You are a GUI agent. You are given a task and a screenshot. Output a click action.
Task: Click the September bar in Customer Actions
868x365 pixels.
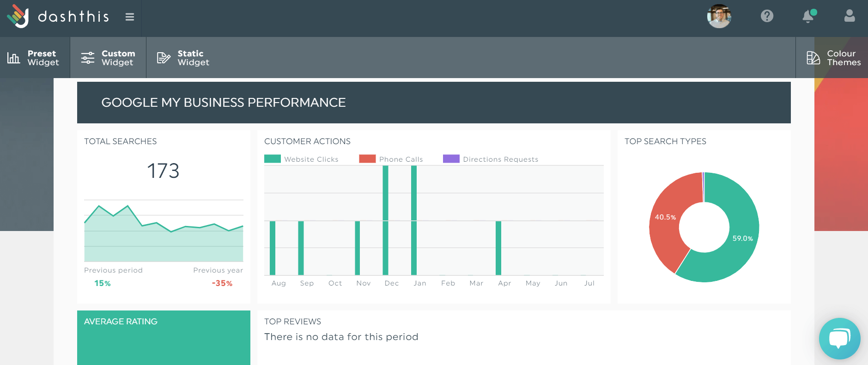(x=301, y=248)
